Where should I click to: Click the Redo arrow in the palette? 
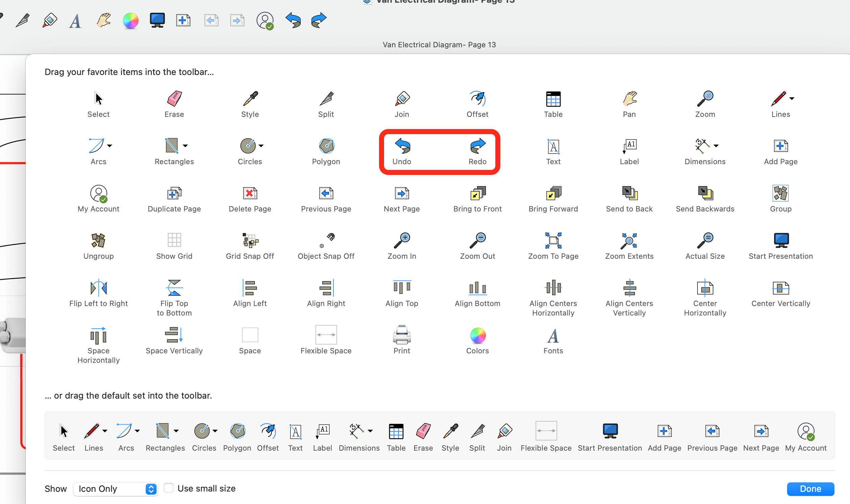click(477, 151)
